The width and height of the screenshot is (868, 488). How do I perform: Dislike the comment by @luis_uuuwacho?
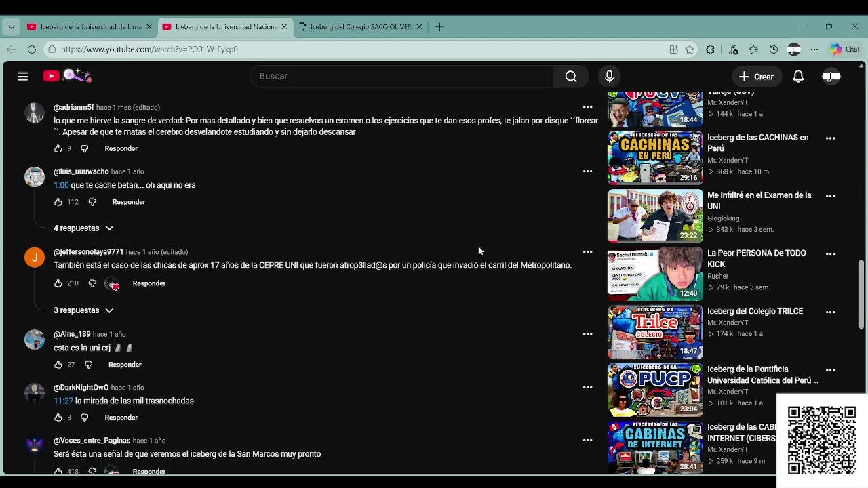tap(92, 202)
